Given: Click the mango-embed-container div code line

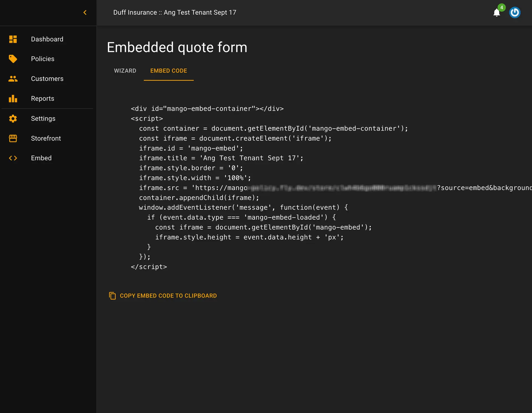Looking at the screenshot, I should 207,109.
